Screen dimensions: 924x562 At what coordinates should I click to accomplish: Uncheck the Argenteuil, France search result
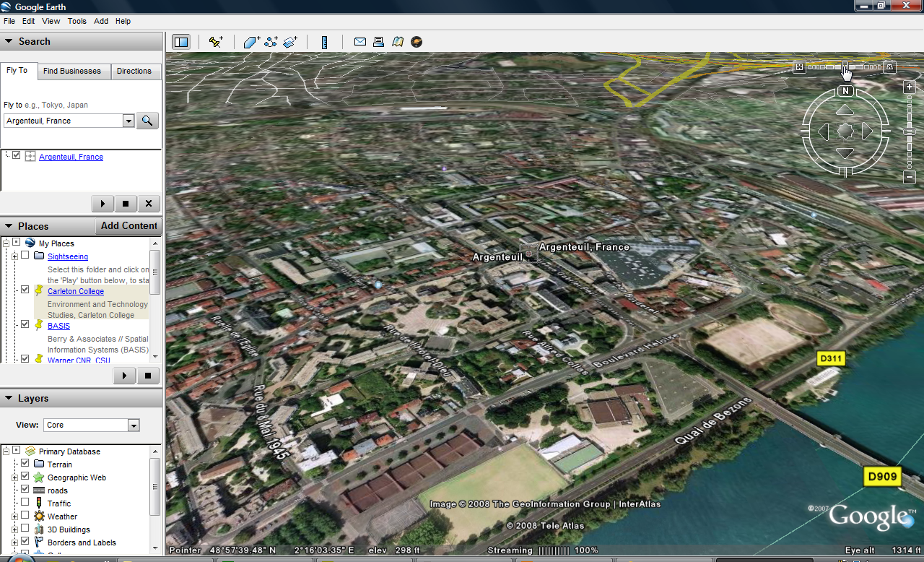(x=17, y=155)
